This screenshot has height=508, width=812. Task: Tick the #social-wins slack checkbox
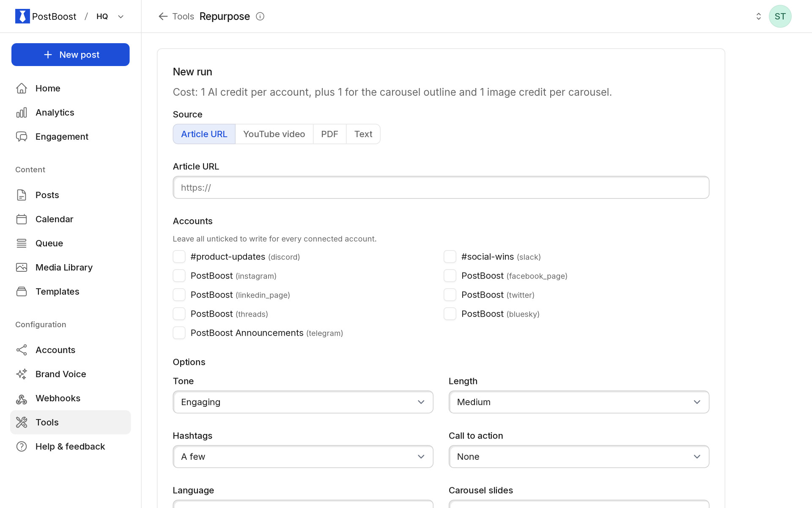click(450, 257)
